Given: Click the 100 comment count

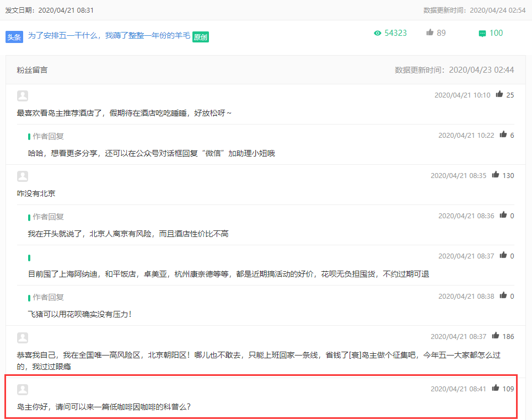Looking at the screenshot, I should 496,33.
